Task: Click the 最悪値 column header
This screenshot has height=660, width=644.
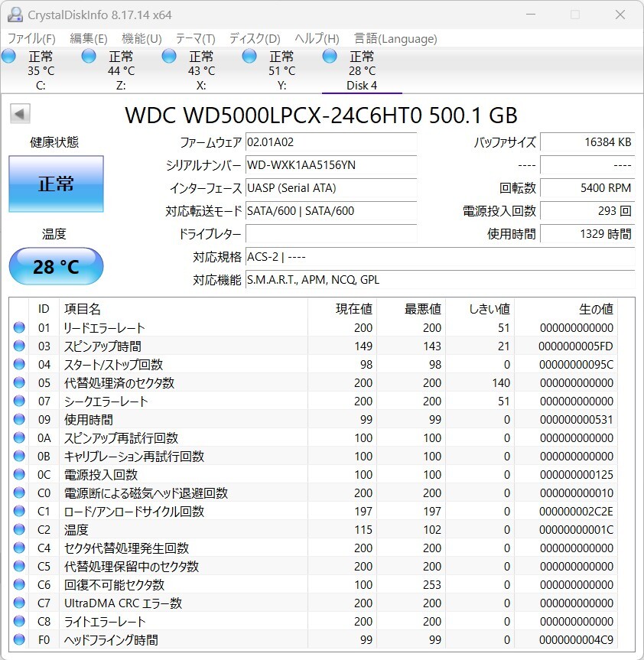Action: coord(411,308)
